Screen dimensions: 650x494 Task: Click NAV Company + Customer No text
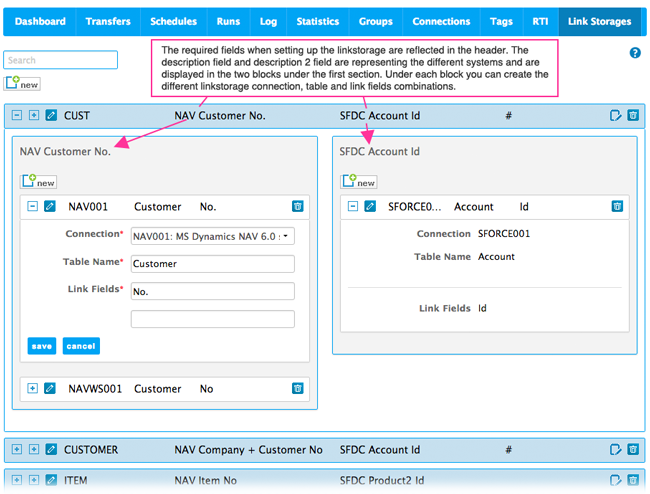click(248, 450)
